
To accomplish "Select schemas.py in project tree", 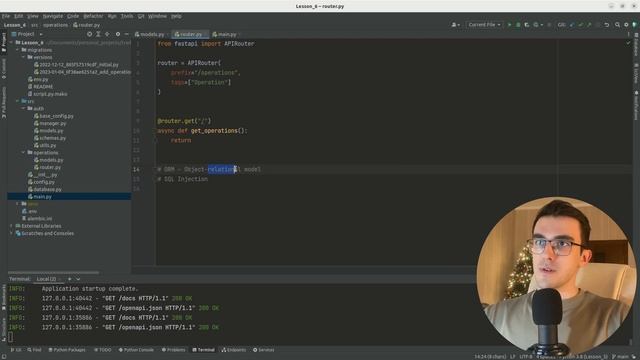I will point(50,138).
